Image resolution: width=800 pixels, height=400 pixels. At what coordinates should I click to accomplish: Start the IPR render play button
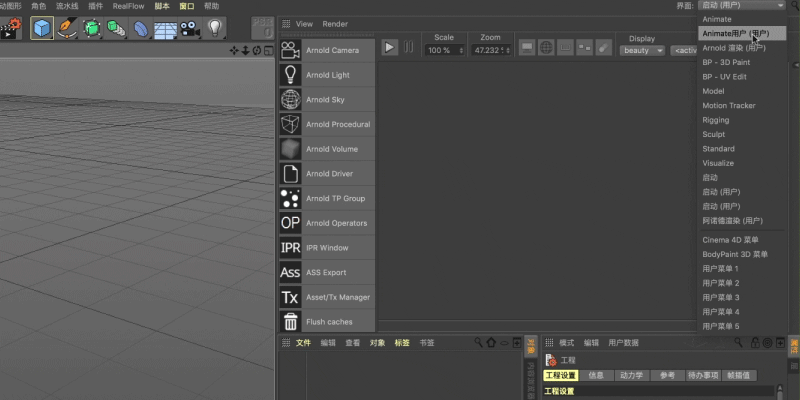tap(390, 47)
